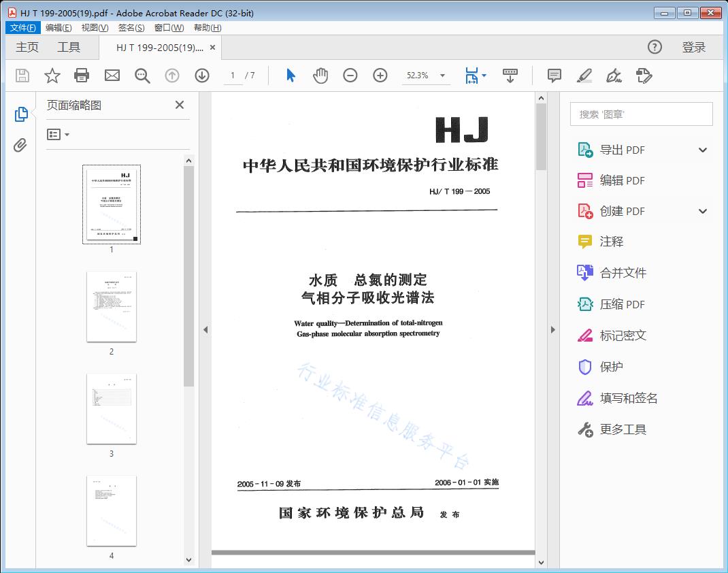
Task: Open the 导出 PDF tool
Action: (x=621, y=150)
